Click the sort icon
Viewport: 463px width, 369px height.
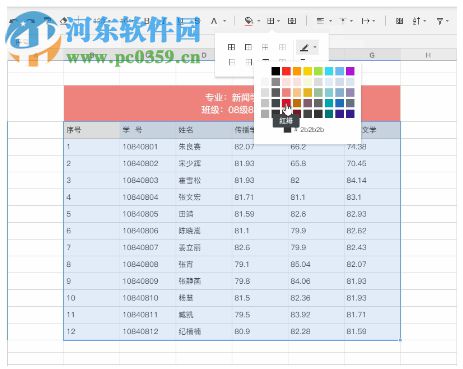click(416, 21)
